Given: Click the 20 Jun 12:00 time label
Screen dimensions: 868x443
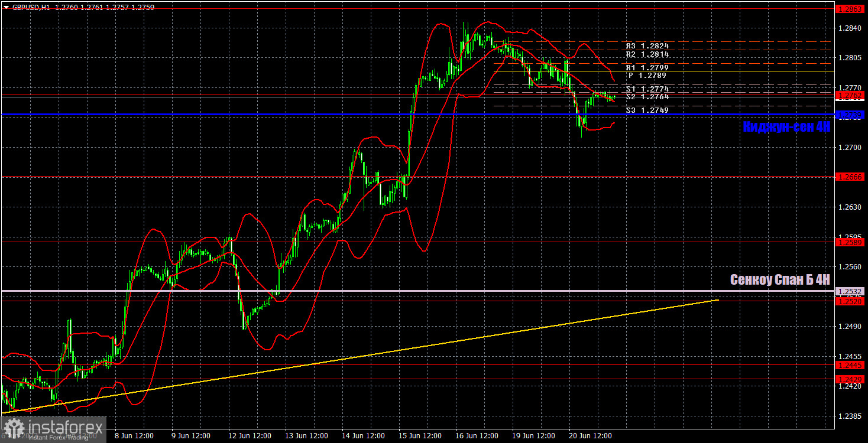Looking at the screenshot, I should (591, 436).
